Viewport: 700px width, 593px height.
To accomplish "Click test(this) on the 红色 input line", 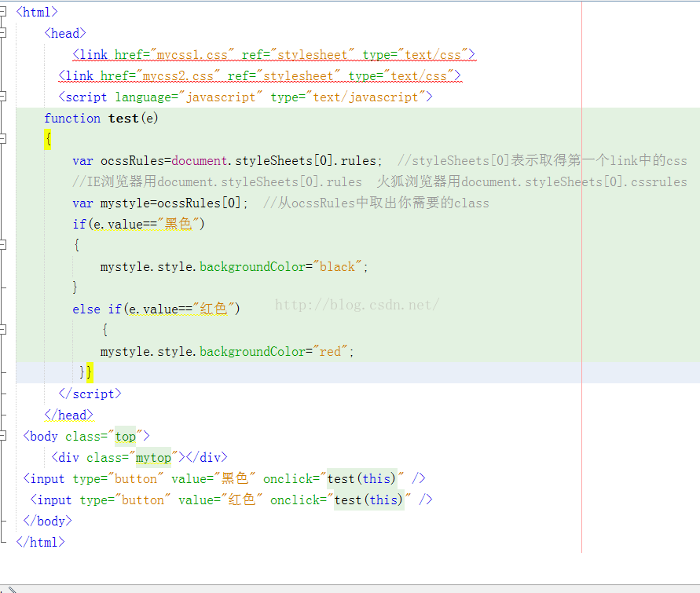I will (368, 500).
